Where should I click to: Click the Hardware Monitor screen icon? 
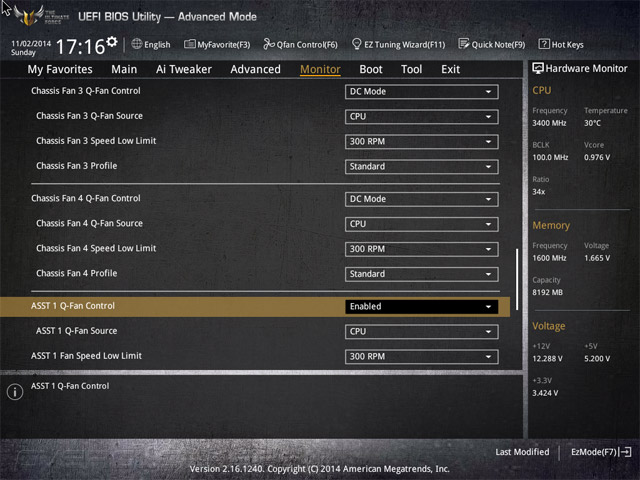coord(538,68)
